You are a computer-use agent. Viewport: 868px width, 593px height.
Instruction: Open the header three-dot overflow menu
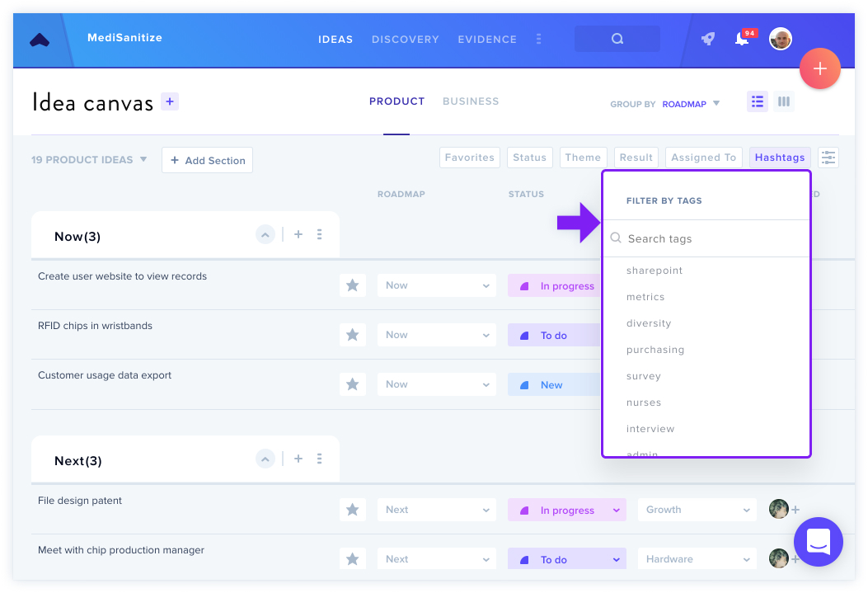538,39
